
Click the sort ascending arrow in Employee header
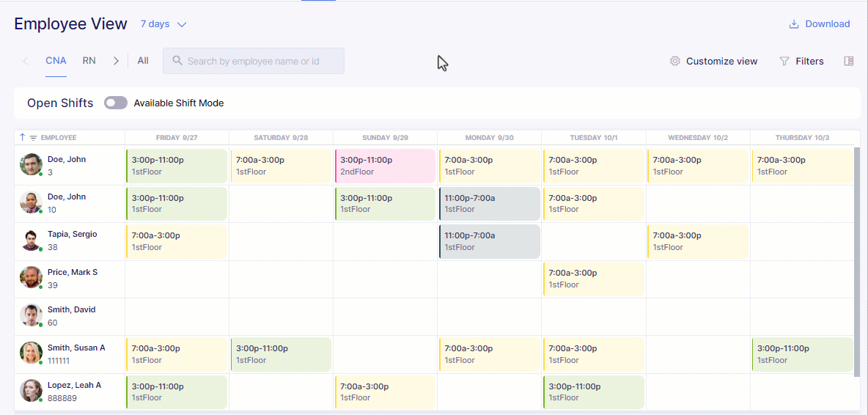[23, 137]
